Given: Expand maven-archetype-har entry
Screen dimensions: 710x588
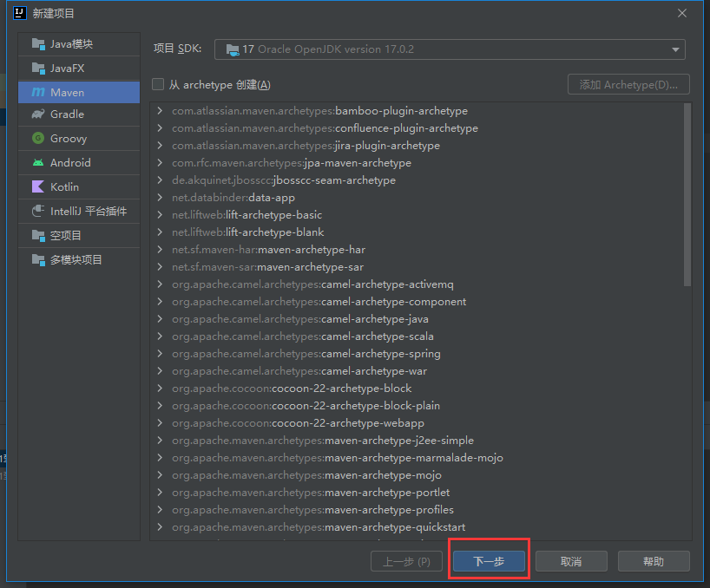Looking at the screenshot, I should click(x=160, y=249).
